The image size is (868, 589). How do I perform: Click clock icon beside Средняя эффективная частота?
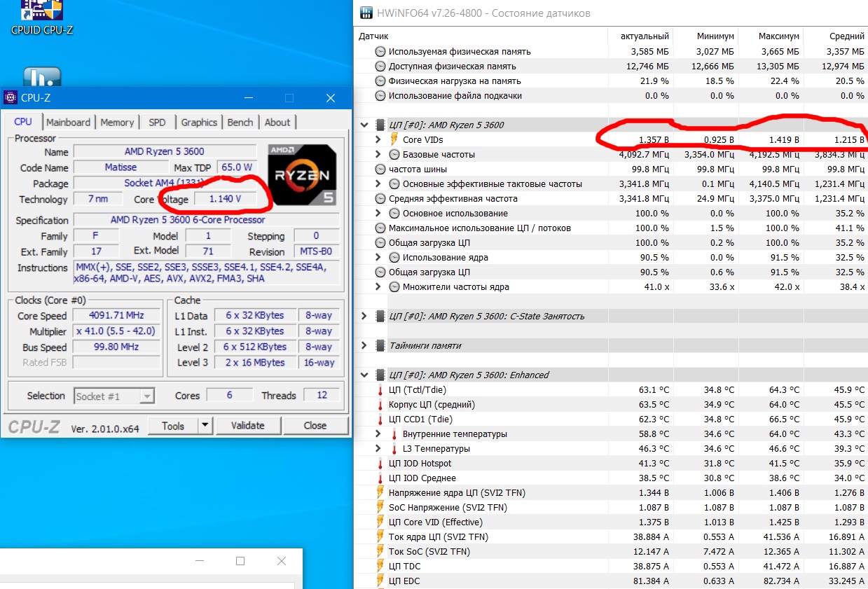pyautogui.click(x=380, y=198)
